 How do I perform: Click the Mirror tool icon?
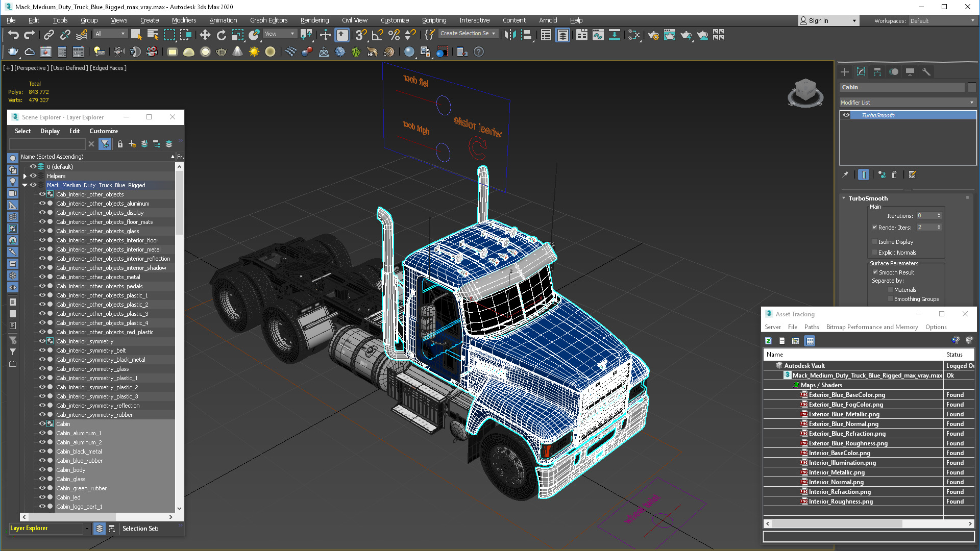pyautogui.click(x=510, y=35)
